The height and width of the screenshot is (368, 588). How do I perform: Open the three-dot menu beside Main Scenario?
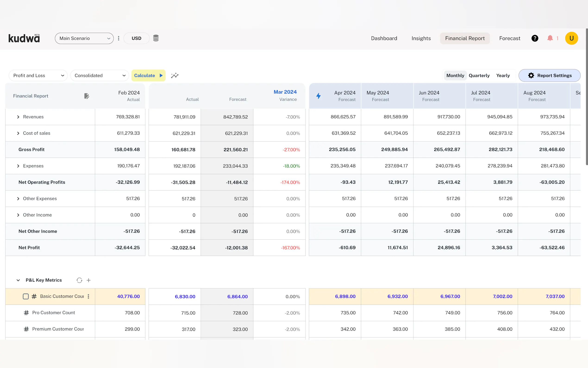click(x=119, y=38)
